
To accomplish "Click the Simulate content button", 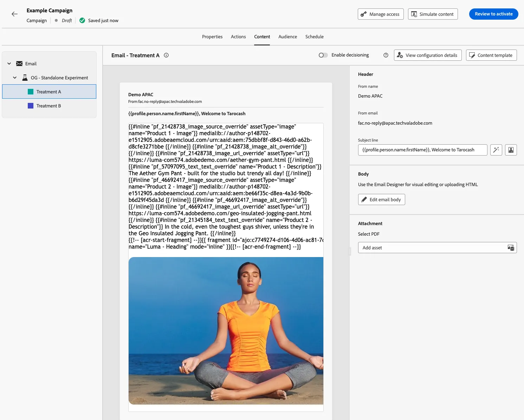I will pos(433,14).
